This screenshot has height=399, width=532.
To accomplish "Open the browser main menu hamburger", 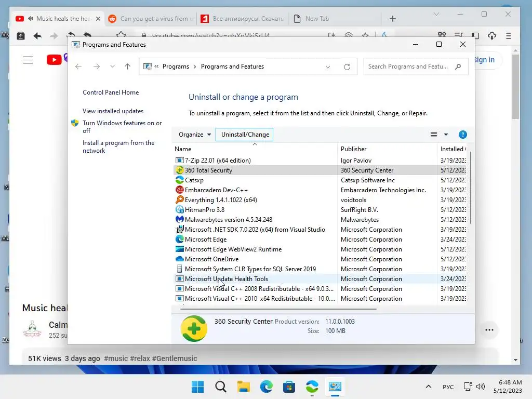I will coord(508,36).
